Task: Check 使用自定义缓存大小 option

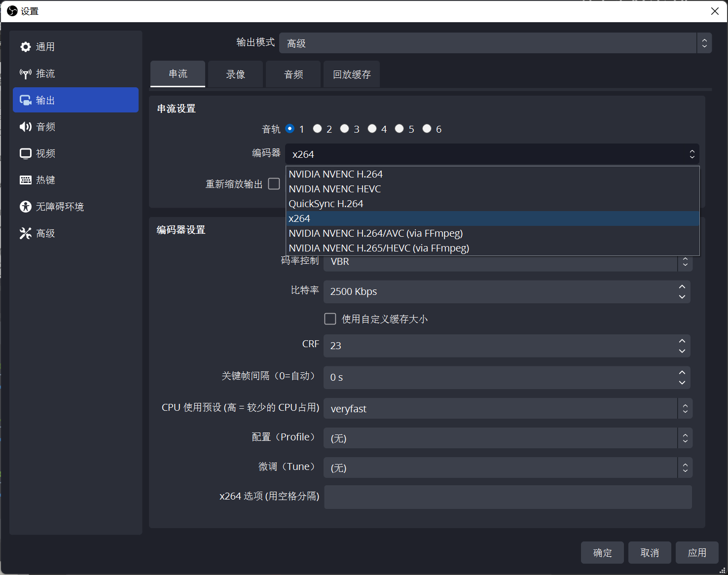Action: (330, 319)
